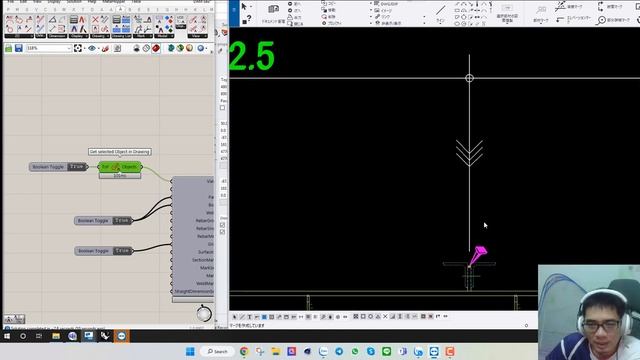The height and width of the screenshot is (360, 640).
Task: Click the blue sphere icon with arrow
Action: 201,48
